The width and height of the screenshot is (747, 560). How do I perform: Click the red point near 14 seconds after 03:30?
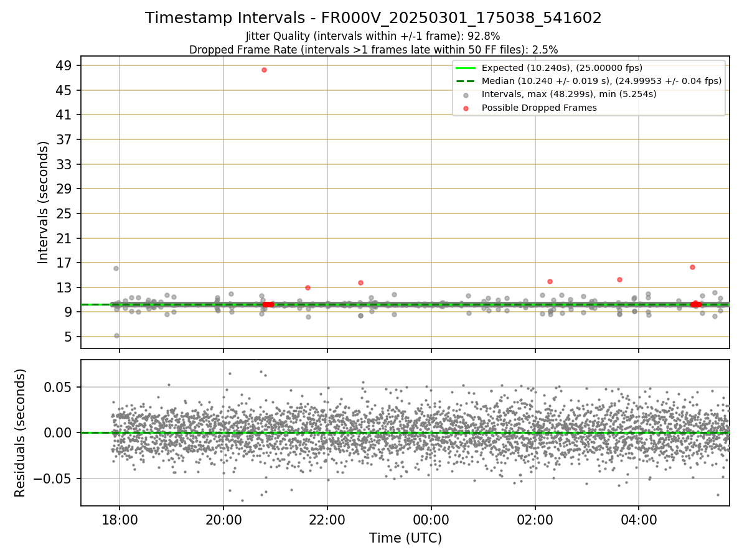(619, 279)
